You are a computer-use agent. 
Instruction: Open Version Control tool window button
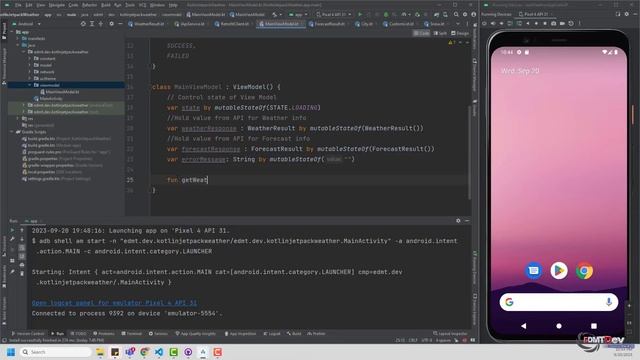(28, 333)
